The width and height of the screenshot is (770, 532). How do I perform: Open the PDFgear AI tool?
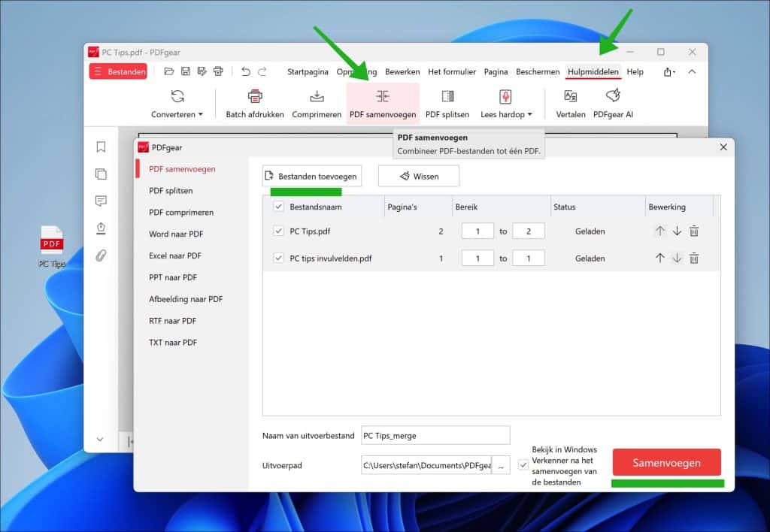613,104
